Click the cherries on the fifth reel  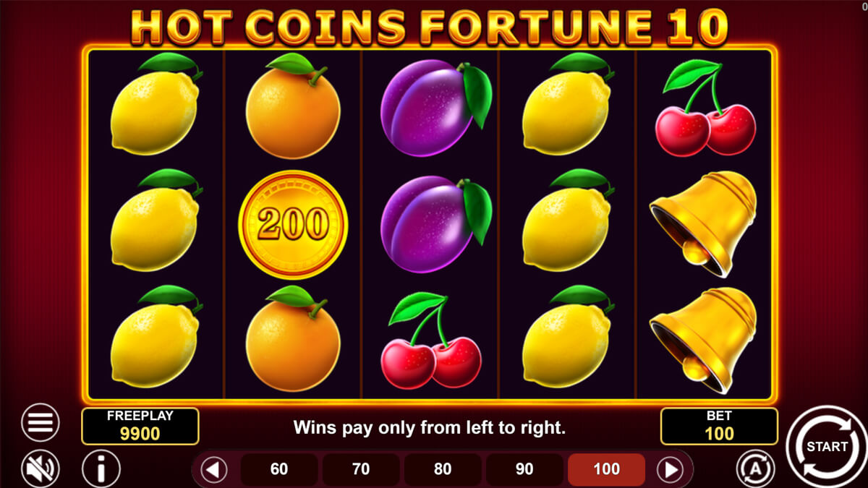(705, 108)
